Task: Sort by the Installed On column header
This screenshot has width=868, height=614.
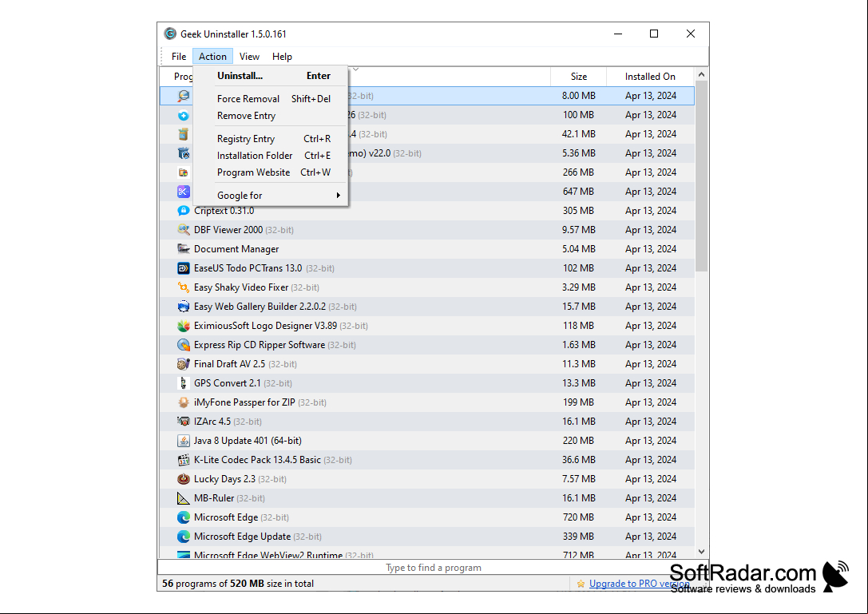Action: coord(650,77)
